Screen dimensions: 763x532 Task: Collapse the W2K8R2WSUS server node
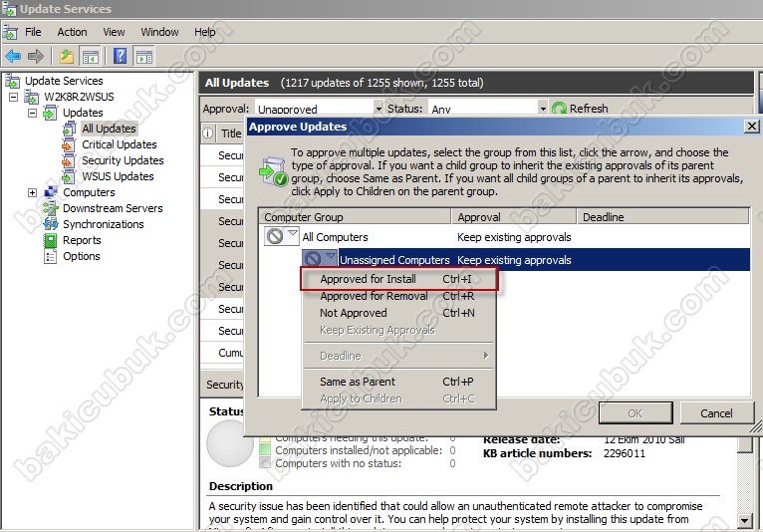click(x=14, y=97)
